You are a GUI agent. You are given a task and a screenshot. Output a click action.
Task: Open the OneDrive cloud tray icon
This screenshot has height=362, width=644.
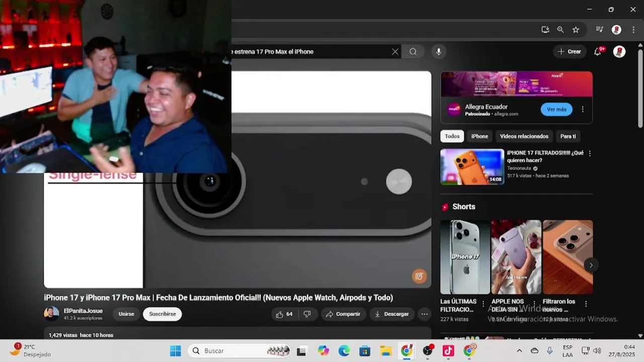click(x=535, y=351)
